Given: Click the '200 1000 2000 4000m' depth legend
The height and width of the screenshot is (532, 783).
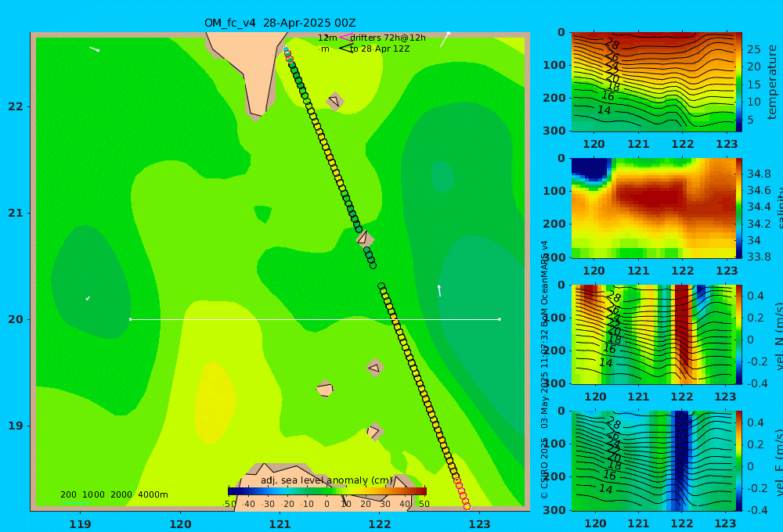Looking at the screenshot, I should [x=114, y=494].
